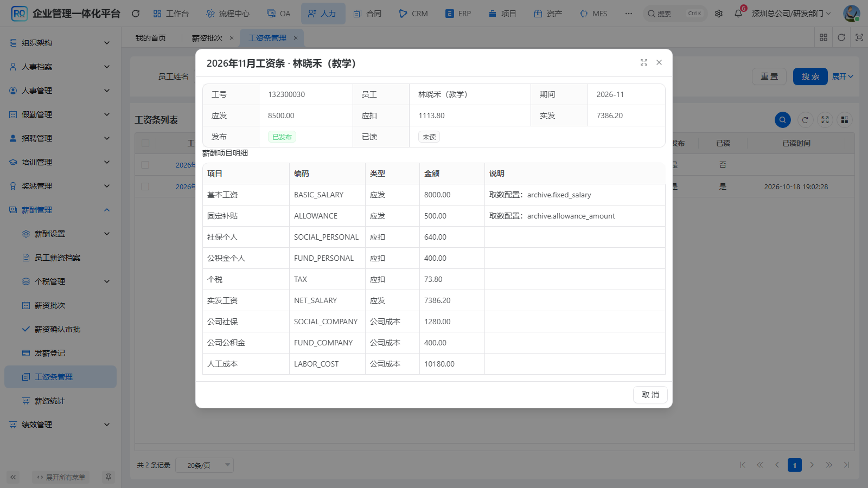868x488 pixels.
Task: Close the 2026年11月工资条 dialog
Action: pyautogui.click(x=659, y=62)
